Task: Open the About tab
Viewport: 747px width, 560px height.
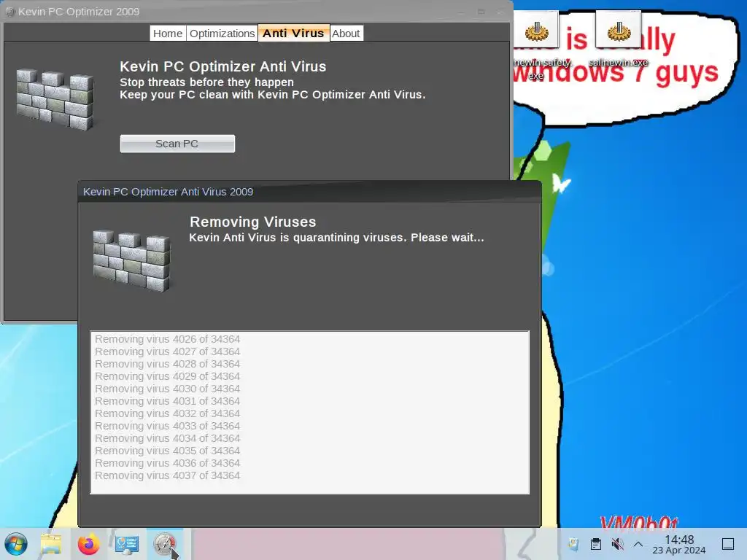Action: tap(347, 34)
